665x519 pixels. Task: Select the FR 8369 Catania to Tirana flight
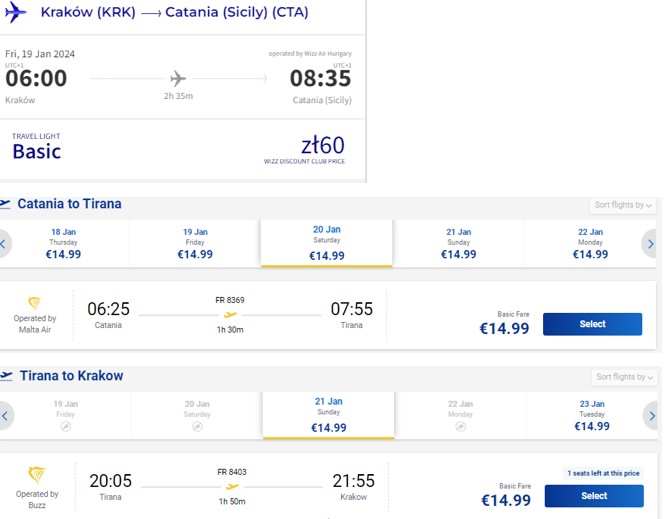point(592,324)
